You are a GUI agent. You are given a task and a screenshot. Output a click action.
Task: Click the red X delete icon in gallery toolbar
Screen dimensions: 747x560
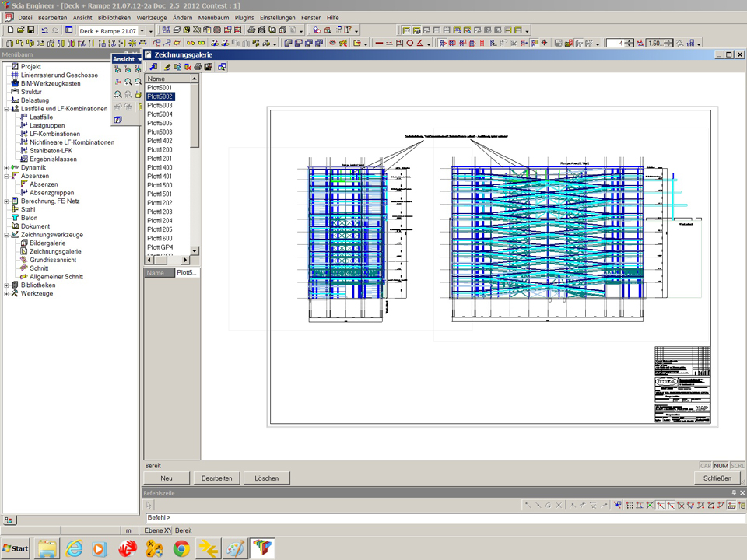tap(188, 67)
